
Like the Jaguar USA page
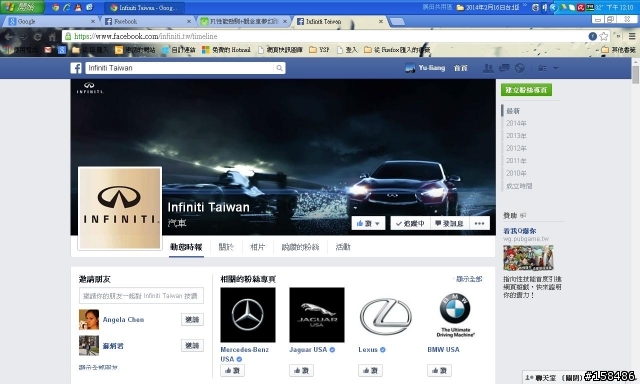click(x=301, y=370)
